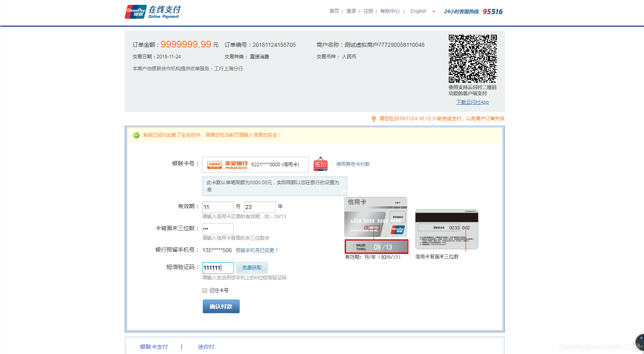
Task: Click the Ping An Bank card logo
Action: point(227,165)
